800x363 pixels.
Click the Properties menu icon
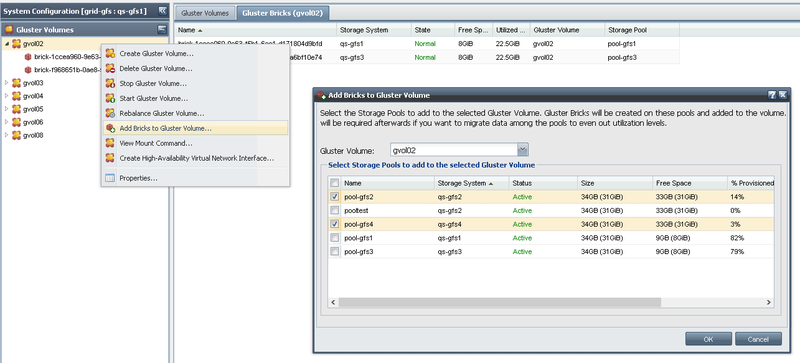click(x=110, y=178)
